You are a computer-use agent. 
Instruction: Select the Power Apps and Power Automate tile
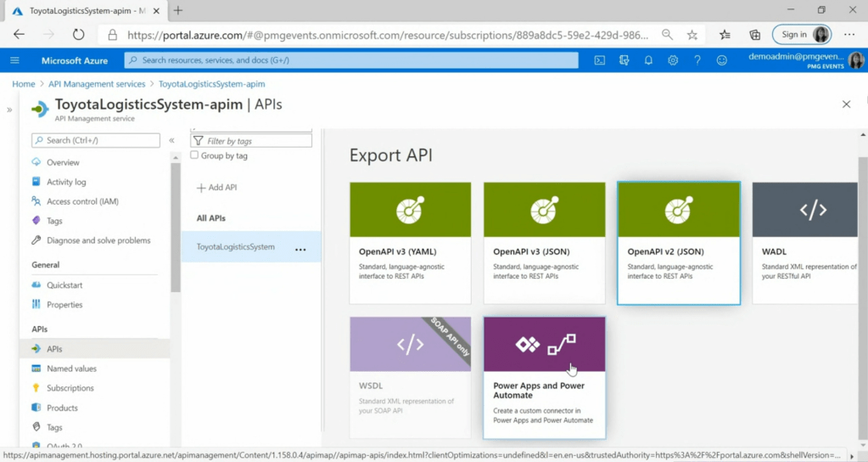[x=544, y=377]
